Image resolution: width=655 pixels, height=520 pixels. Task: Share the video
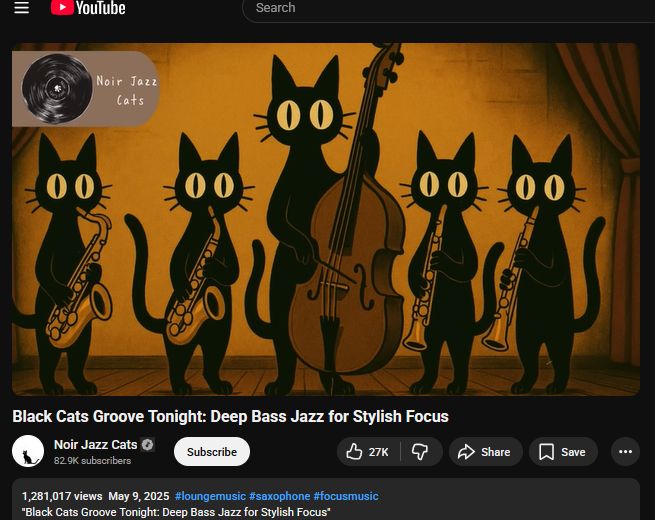click(485, 452)
